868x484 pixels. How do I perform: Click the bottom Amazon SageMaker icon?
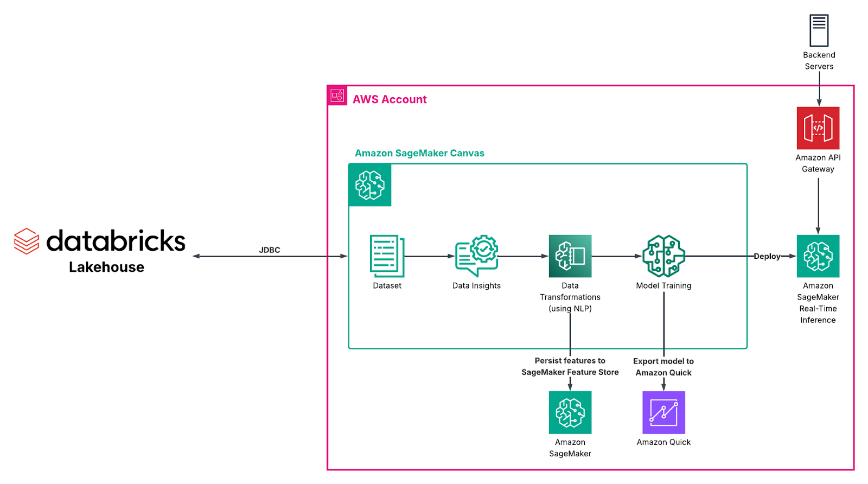click(x=570, y=412)
